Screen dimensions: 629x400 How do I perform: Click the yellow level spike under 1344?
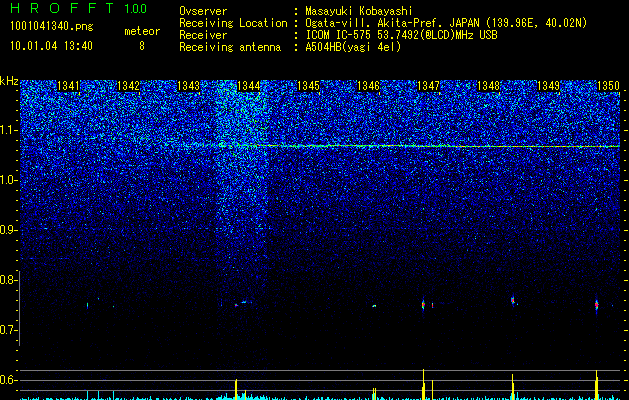click(236, 389)
